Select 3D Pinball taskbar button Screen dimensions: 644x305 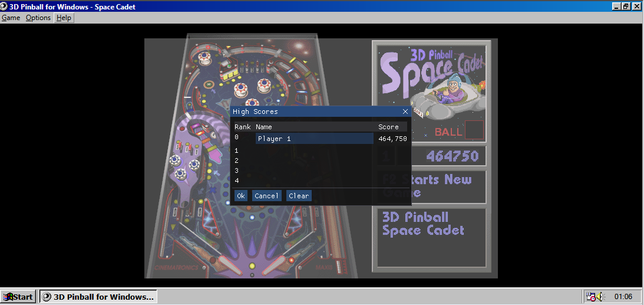pos(98,297)
